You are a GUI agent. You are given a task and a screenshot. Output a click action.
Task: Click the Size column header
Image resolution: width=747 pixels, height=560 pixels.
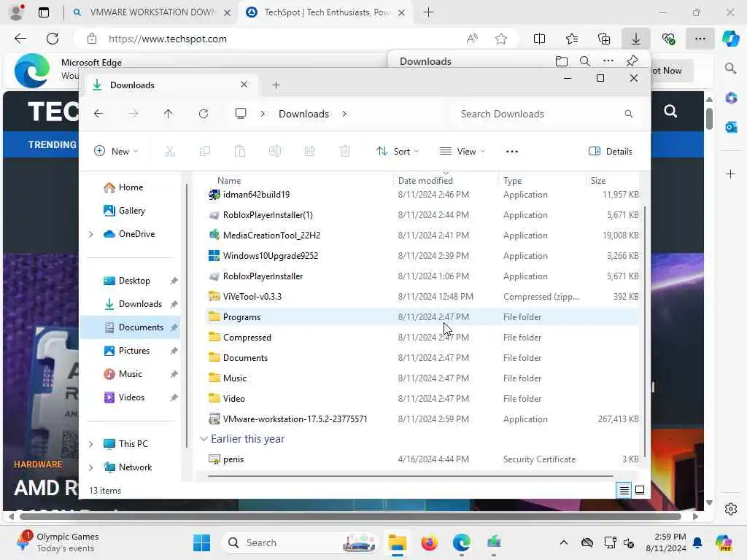click(x=598, y=181)
